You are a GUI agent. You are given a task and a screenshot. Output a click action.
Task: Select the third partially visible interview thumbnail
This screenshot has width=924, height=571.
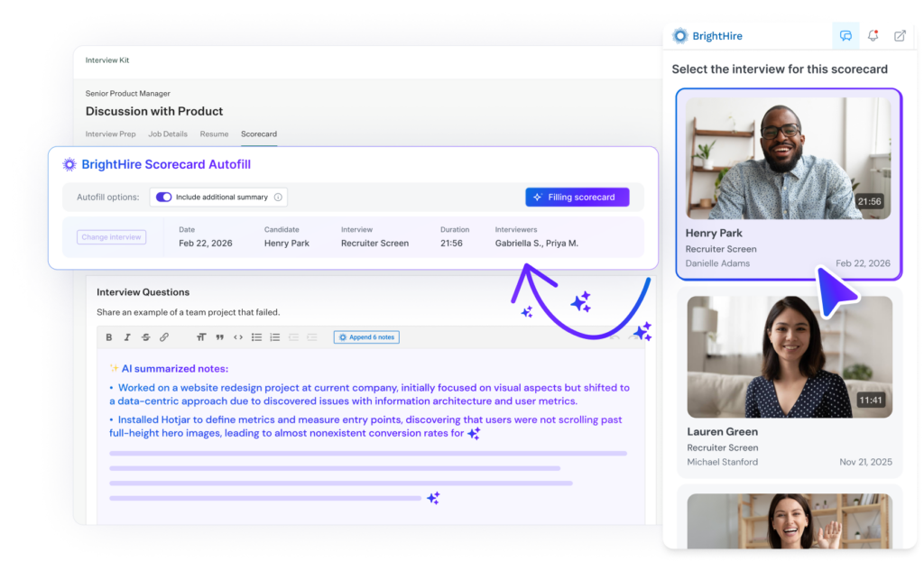point(790,520)
